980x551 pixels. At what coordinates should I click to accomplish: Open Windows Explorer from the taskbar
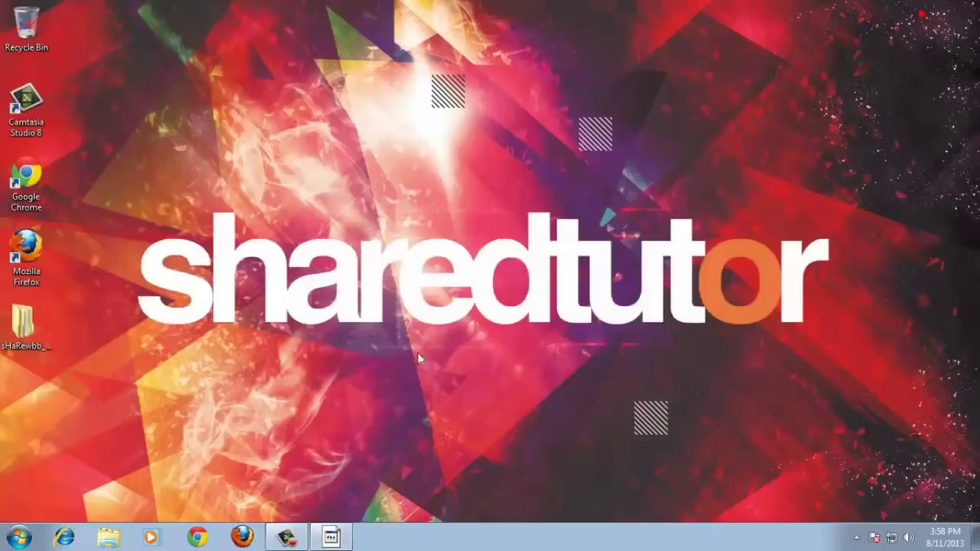(x=109, y=537)
